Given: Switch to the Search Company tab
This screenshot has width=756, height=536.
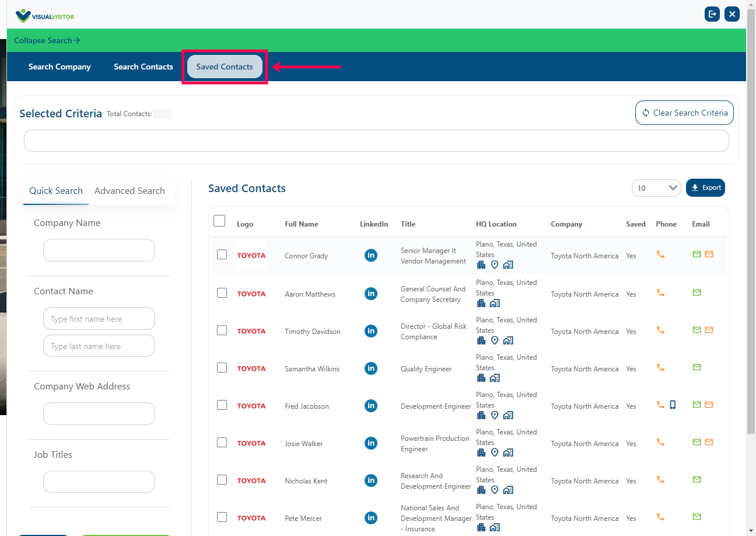Looking at the screenshot, I should point(60,67).
